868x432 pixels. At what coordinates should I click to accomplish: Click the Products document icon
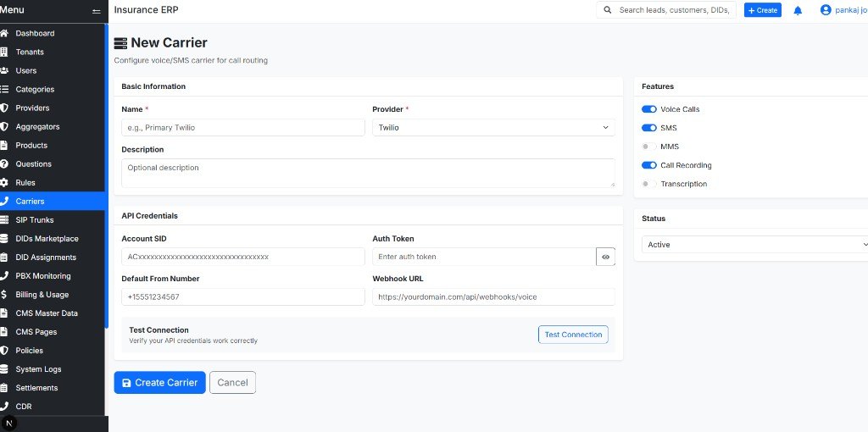[x=4, y=145]
